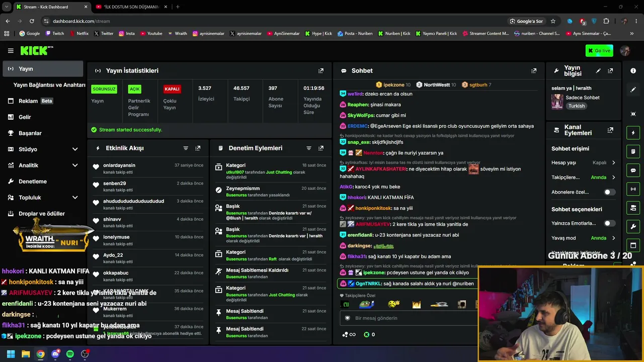This screenshot has height=362, width=644.
Task: Open Gelir in the sidebar
Action: click(43, 117)
